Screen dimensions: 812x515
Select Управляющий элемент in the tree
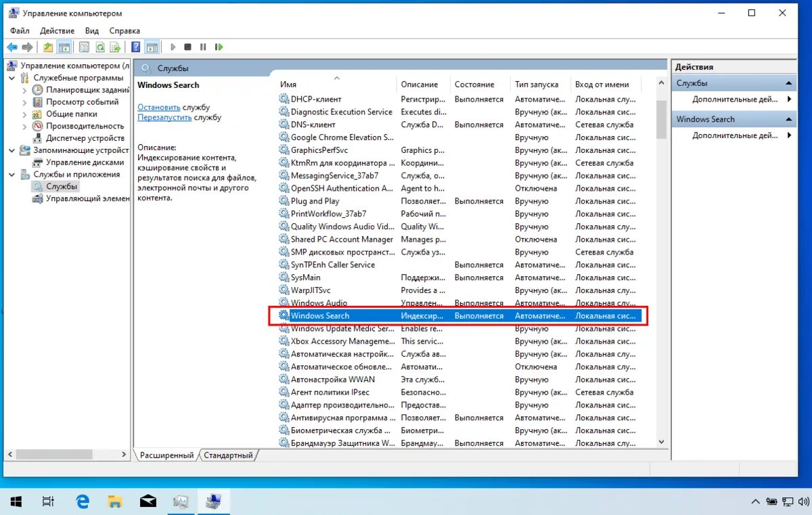(87, 198)
